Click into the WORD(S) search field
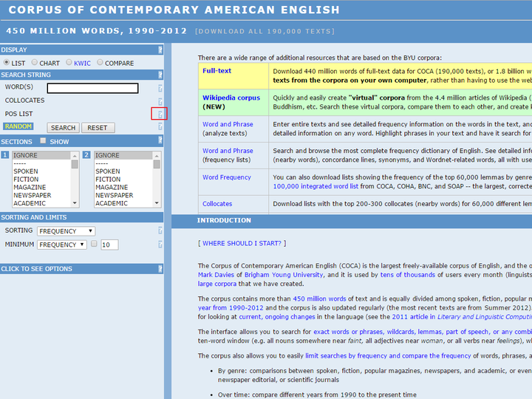Viewport: 532px width, 399px height. pos(92,88)
